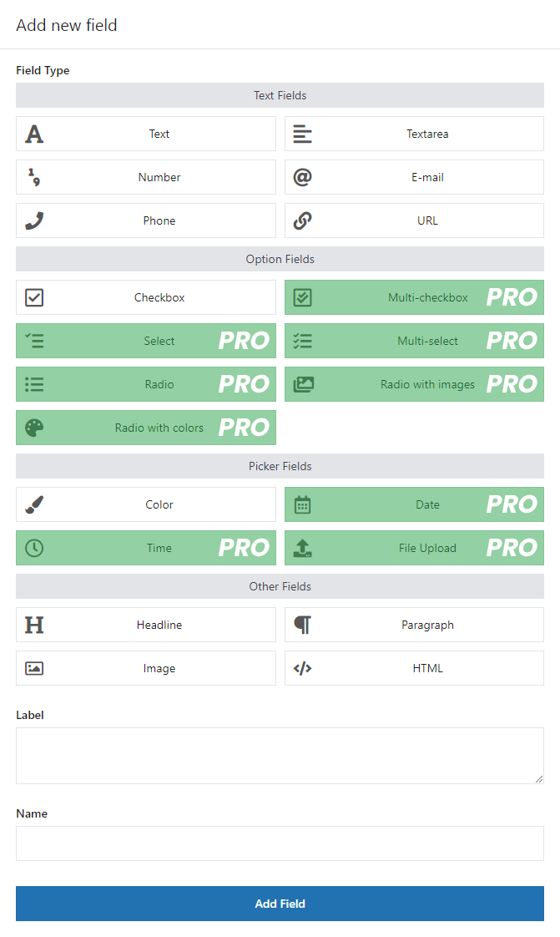Click the URL chain link icon

pos(302,220)
